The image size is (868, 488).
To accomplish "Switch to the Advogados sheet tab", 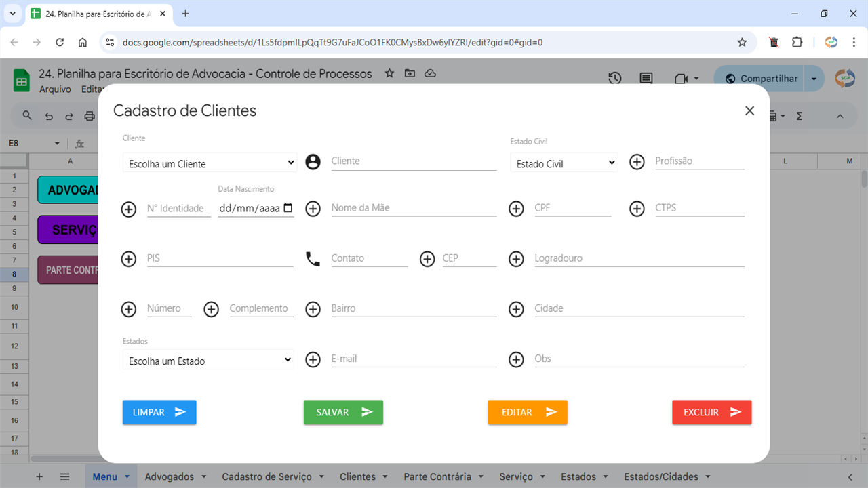I will 170,476.
